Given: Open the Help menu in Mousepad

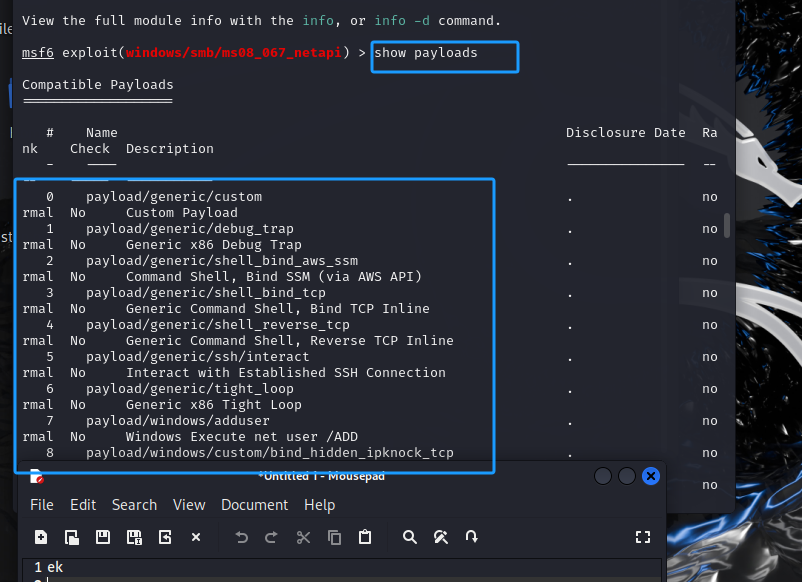Looking at the screenshot, I should [x=319, y=505].
